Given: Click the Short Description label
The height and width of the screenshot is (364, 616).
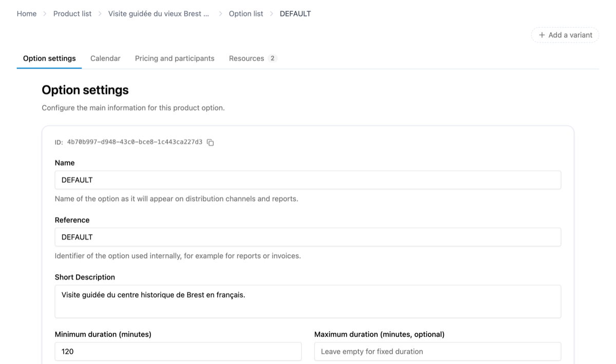Looking at the screenshot, I should (85, 277).
